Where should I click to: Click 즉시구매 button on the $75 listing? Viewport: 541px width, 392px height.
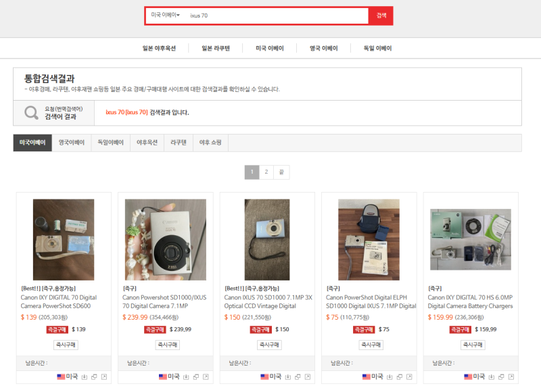(371, 345)
